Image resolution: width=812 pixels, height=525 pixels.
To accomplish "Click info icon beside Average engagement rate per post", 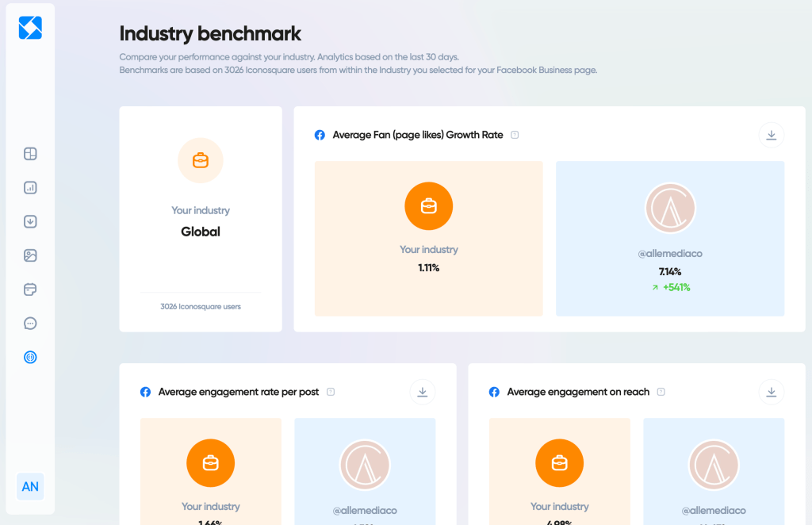I will coord(331,392).
